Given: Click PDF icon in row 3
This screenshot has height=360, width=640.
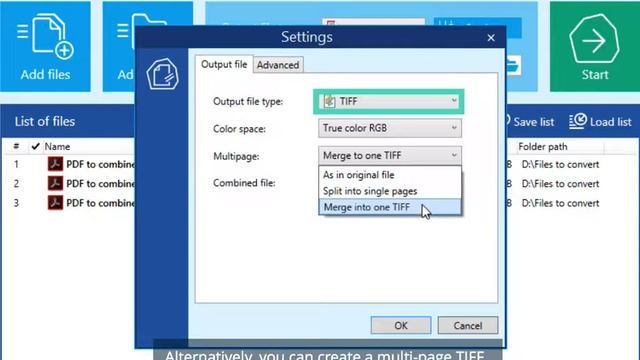Looking at the screenshot, I should (55, 202).
